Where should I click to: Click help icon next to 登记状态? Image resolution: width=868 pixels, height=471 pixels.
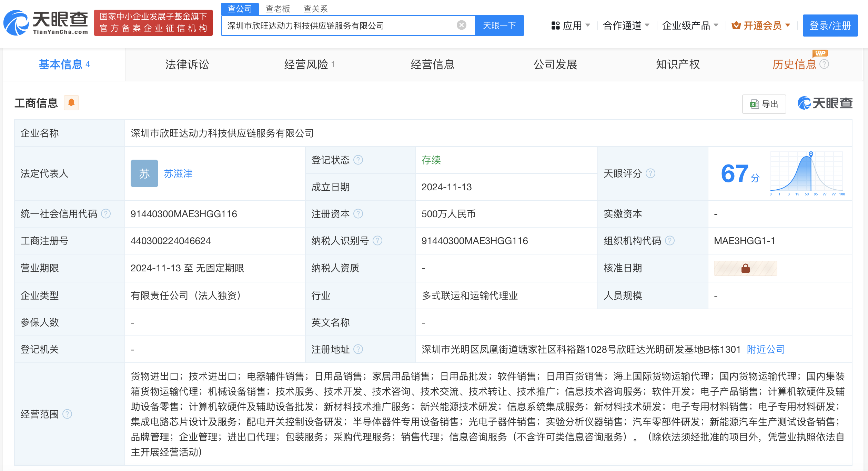pos(358,160)
